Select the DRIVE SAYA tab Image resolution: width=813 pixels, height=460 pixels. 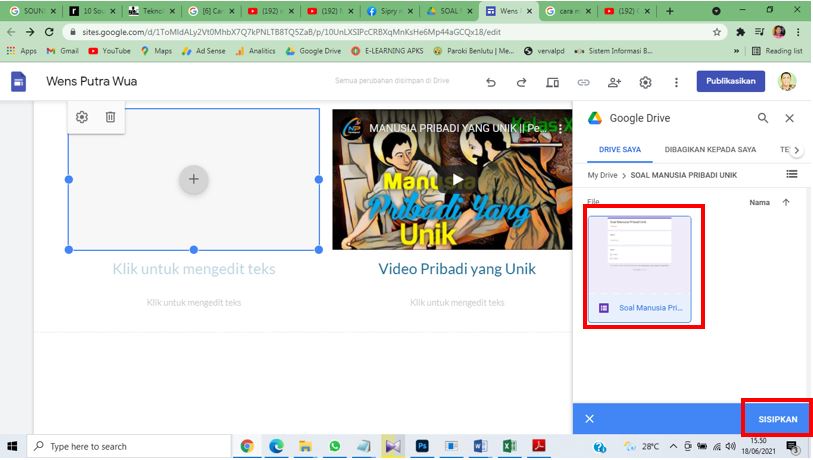point(619,150)
